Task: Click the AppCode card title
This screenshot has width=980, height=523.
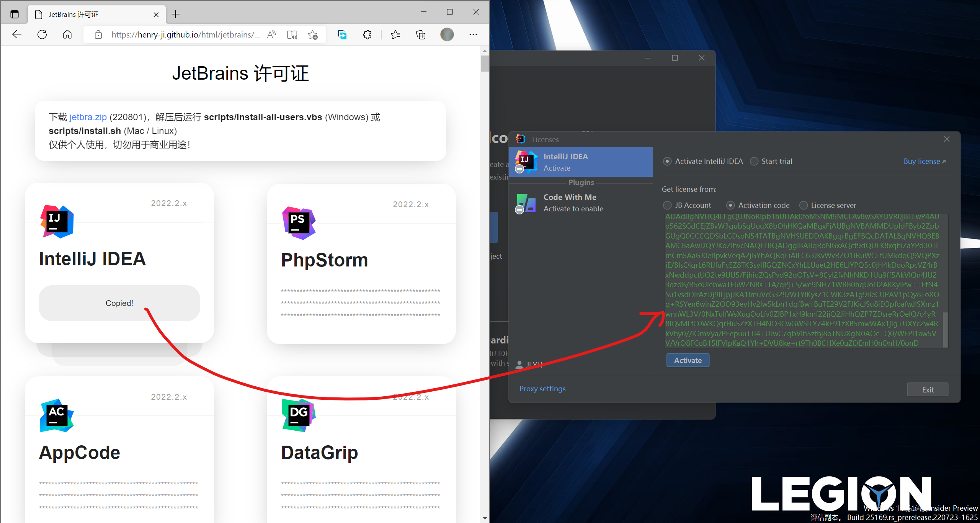Action: (x=79, y=453)
